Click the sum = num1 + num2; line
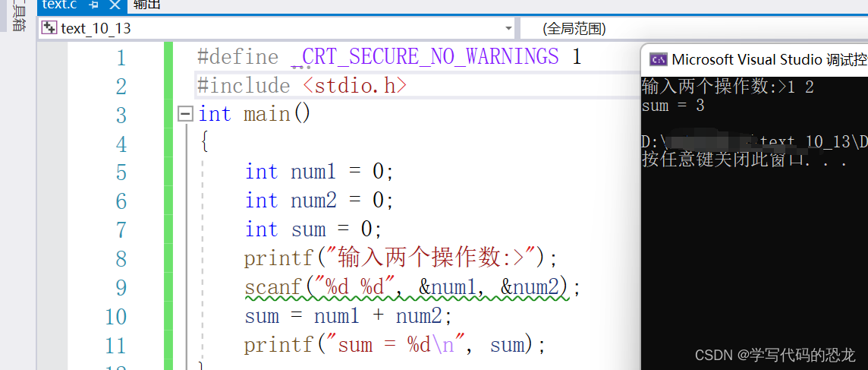Screen dimensions: 868x370 click(x=349, y=316)
